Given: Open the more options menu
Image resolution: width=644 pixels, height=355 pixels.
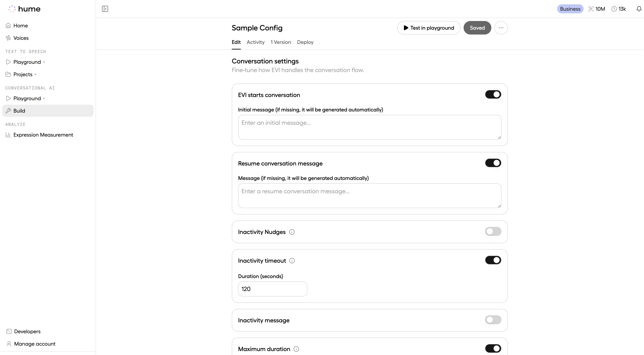Looking at the screenshot, I should (501, 28).
